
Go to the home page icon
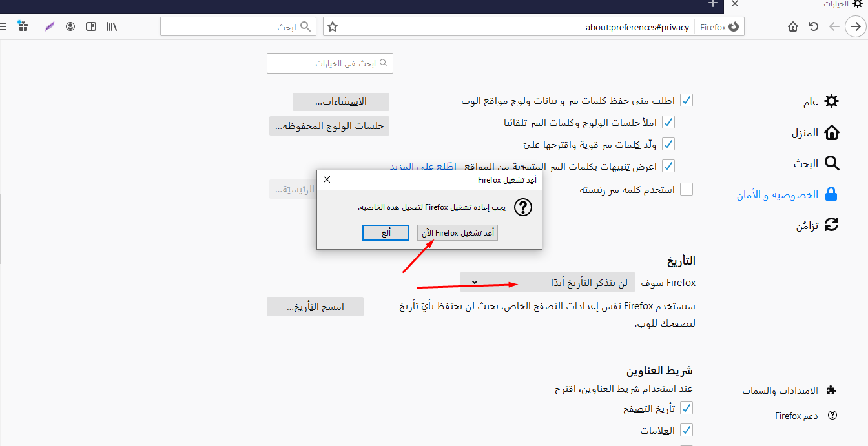793,26
